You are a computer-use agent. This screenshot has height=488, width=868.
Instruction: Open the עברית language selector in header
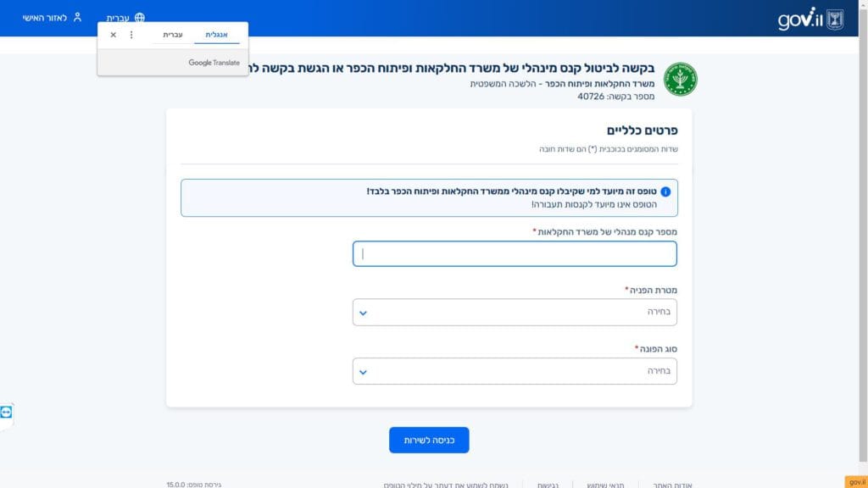point(118,18)
